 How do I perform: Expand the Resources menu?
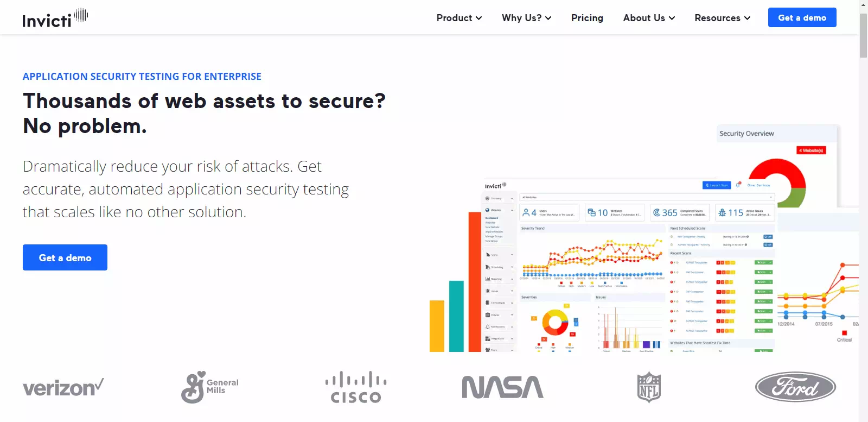coord(722,18)
